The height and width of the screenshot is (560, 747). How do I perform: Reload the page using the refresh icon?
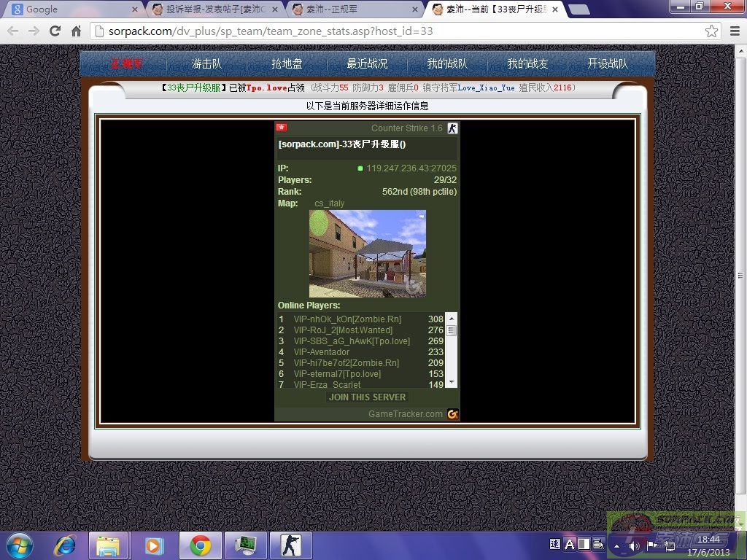[x=55, y=31]
